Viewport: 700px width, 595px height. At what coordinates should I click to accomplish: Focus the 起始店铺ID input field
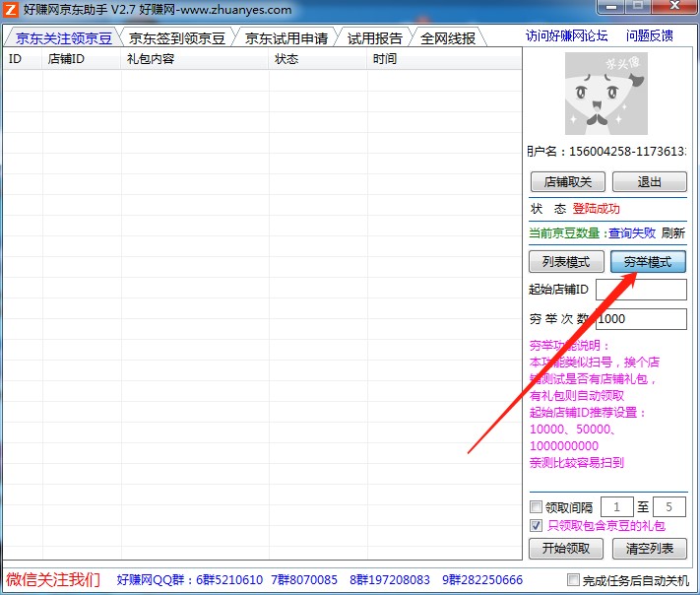coord(641,290)
